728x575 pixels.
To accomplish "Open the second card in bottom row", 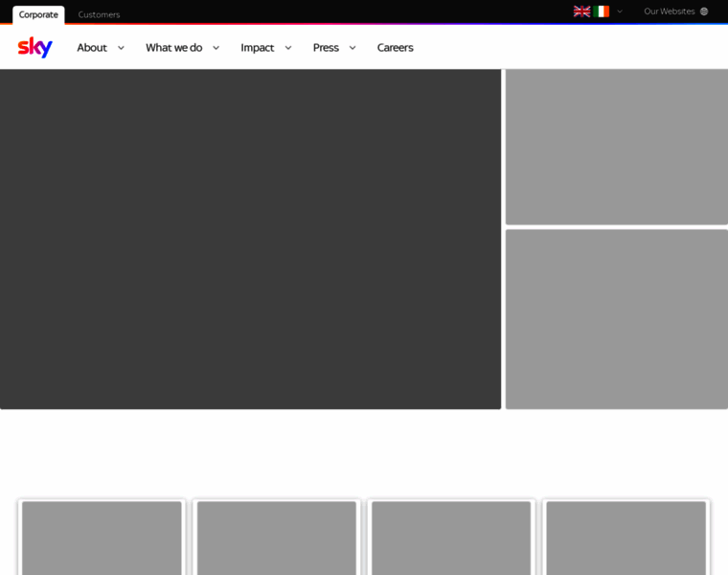I will coord(277,538).
